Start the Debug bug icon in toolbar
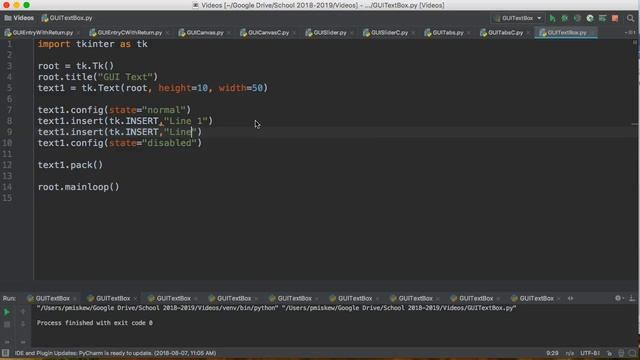 click(564, 18)
